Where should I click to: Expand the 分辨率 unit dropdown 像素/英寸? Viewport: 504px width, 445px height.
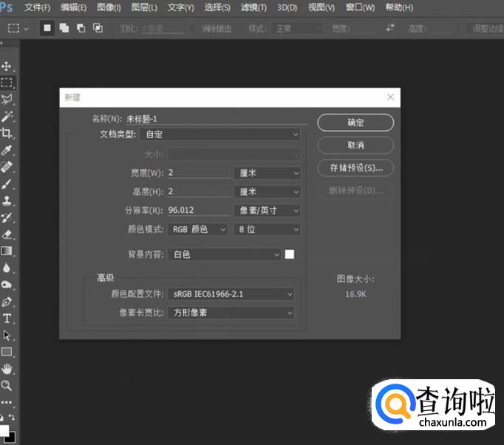267,210
